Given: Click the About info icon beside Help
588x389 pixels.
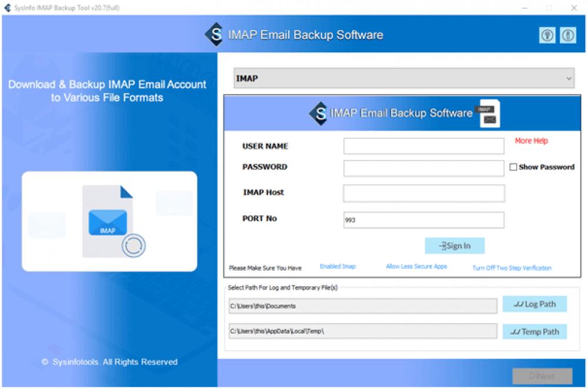Looking at the screenshot, I should 568,35.
